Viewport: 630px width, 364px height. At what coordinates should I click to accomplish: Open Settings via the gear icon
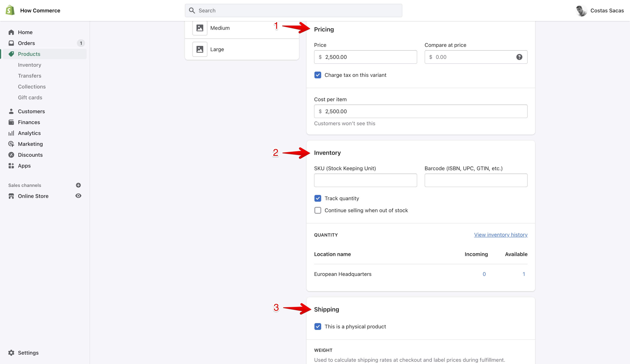pyautogui.click(x=11, y=352)
